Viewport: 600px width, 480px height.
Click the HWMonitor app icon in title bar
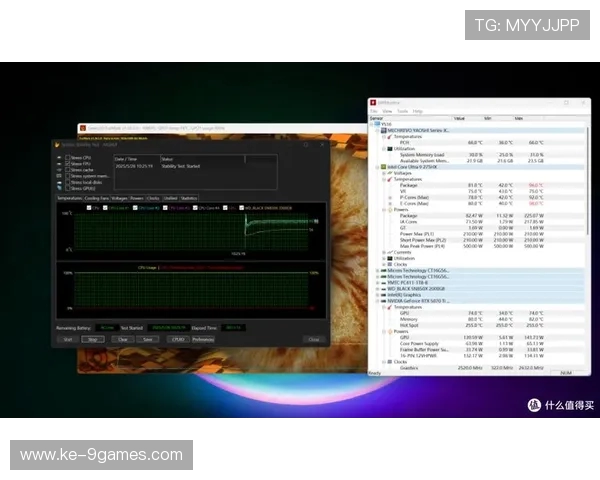[x=374, y=103]
